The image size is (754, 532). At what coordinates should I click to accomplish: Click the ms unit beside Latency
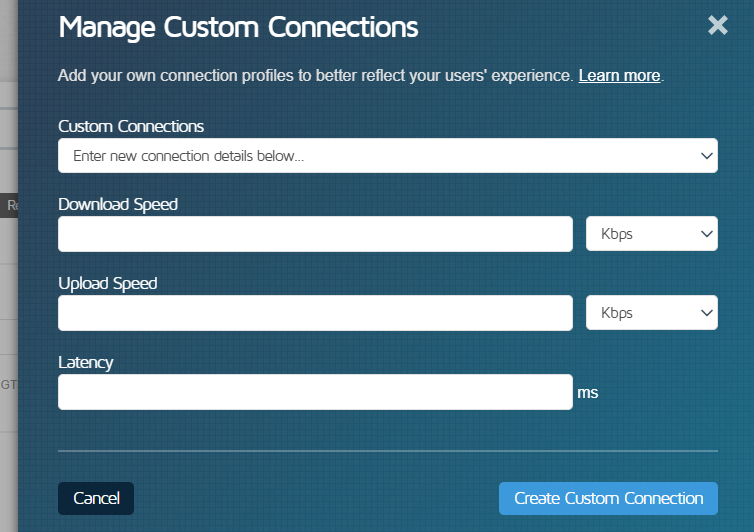[x=587, y=393]
